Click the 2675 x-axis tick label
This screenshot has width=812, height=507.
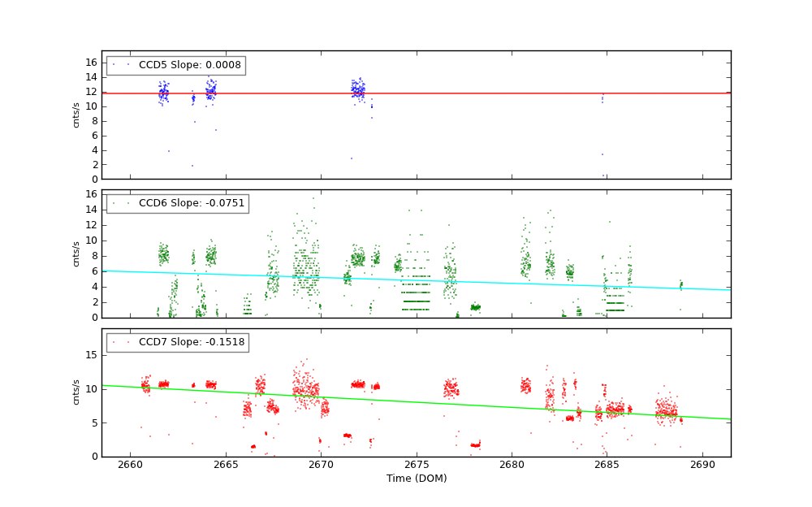click(417, 465)
